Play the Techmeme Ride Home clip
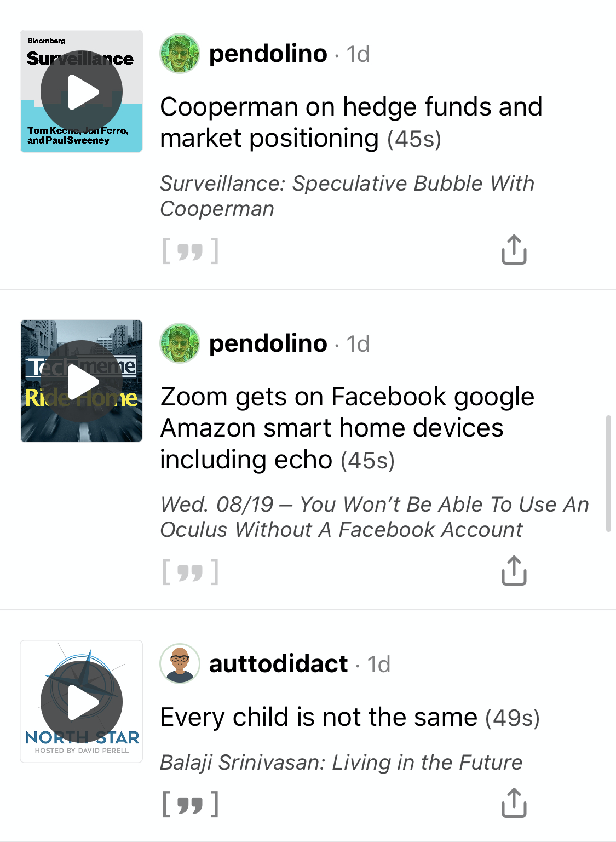The width and height of the screenshot is (616, 842). coord(82,381)
